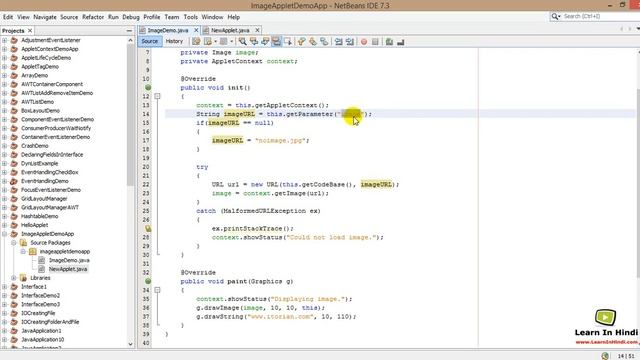Click line number 22 in gutter
Viewport: 640px width, 360px height.
pos(146,184)
